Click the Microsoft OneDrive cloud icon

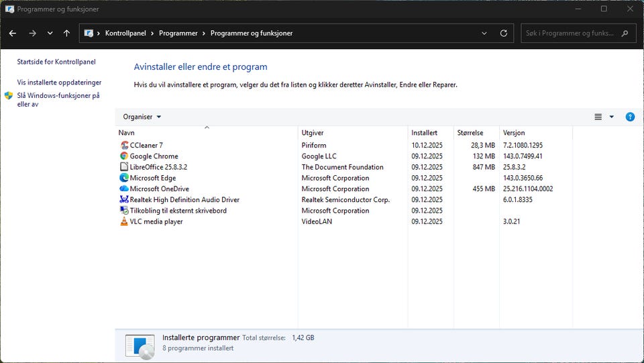[124, 189]
